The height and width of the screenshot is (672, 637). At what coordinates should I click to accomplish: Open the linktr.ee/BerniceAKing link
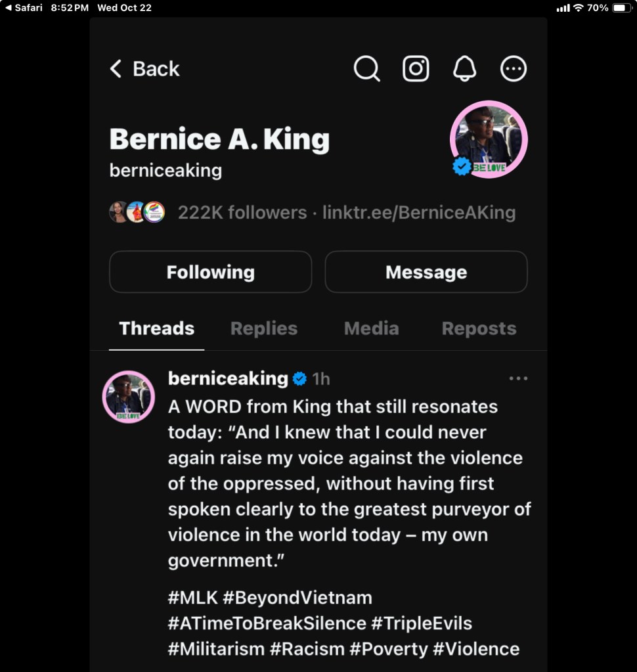click(419, 213)
